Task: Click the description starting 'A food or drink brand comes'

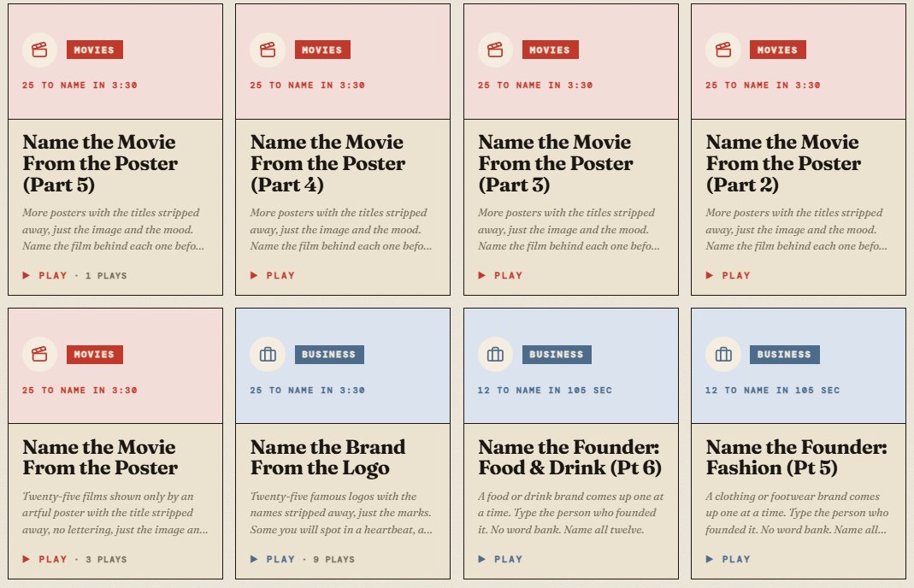Action: (570, 513)
